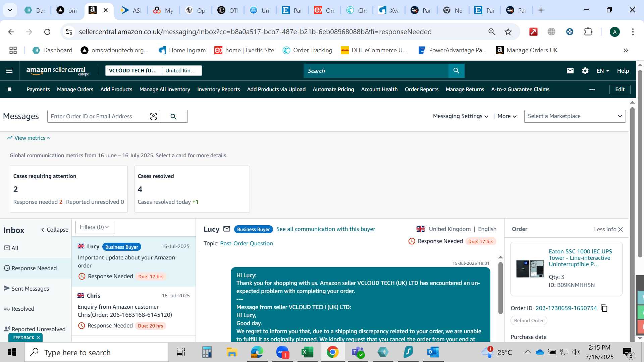Image resolution: width=644 pixels, height=362 pixels.
Task: Select the Cases requiring attention card
Action: (x=69, y=189)
